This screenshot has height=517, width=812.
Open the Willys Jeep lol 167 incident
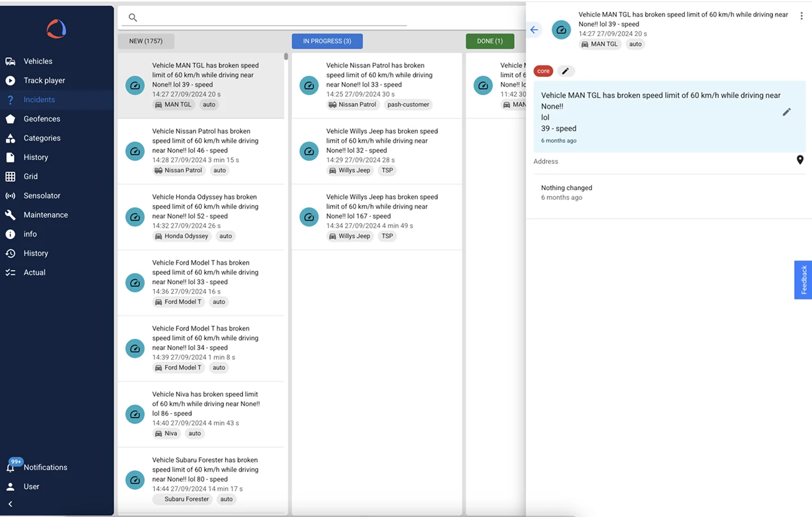click(x=377, y=217)
